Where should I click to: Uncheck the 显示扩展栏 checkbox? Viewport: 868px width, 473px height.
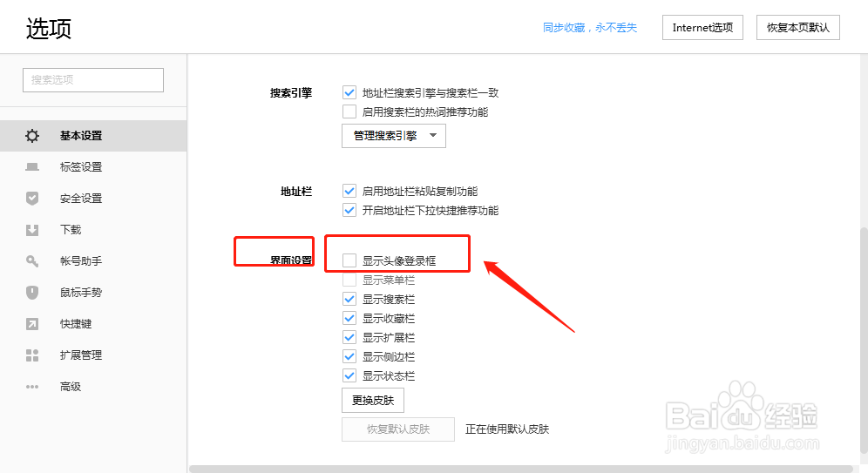pyautogui.click(x=349, y=337)
